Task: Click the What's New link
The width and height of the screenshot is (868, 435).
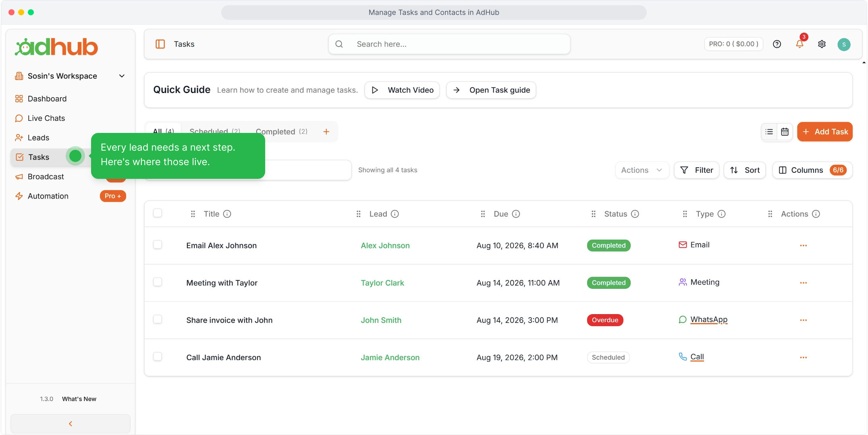Action: pos(79,399)
